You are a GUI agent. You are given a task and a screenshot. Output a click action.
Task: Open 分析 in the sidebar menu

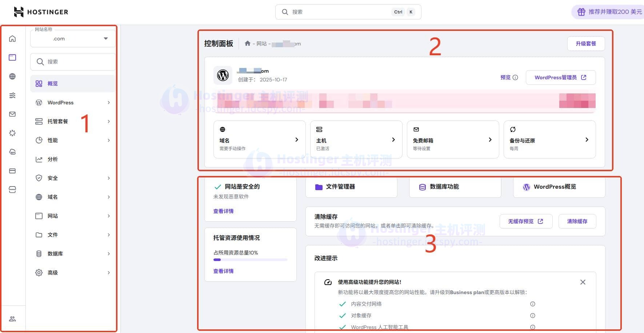pyautogui.click(x=73, y=159)
